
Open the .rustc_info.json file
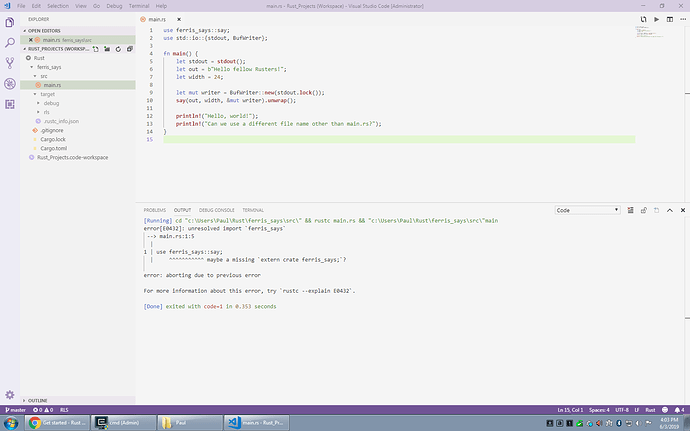point(61,121)
